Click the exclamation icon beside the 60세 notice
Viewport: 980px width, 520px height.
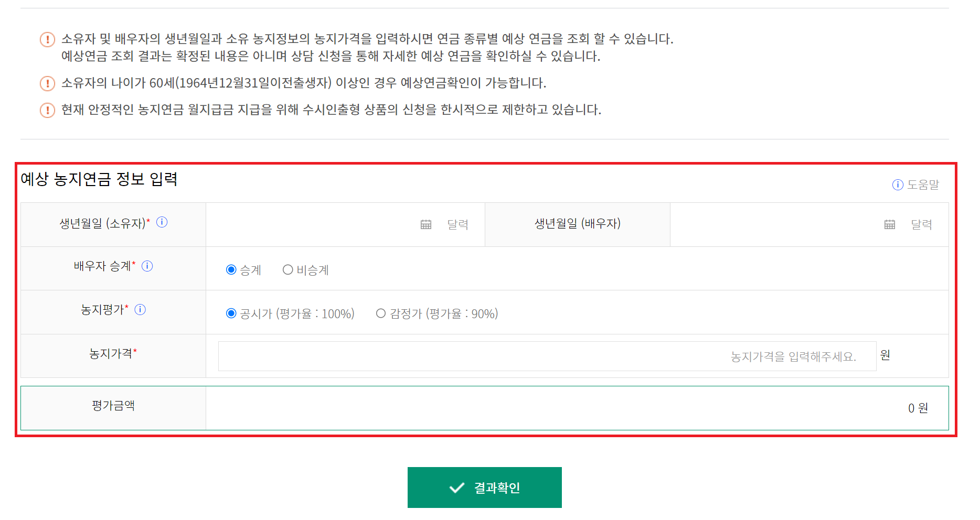click(47, 82)
